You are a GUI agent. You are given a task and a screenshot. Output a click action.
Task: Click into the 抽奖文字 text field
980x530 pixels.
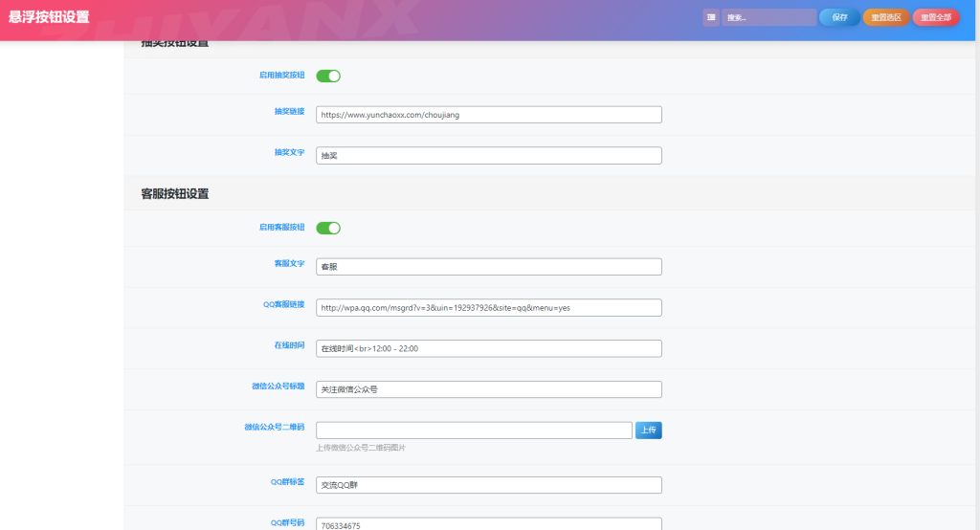(488, 155)
